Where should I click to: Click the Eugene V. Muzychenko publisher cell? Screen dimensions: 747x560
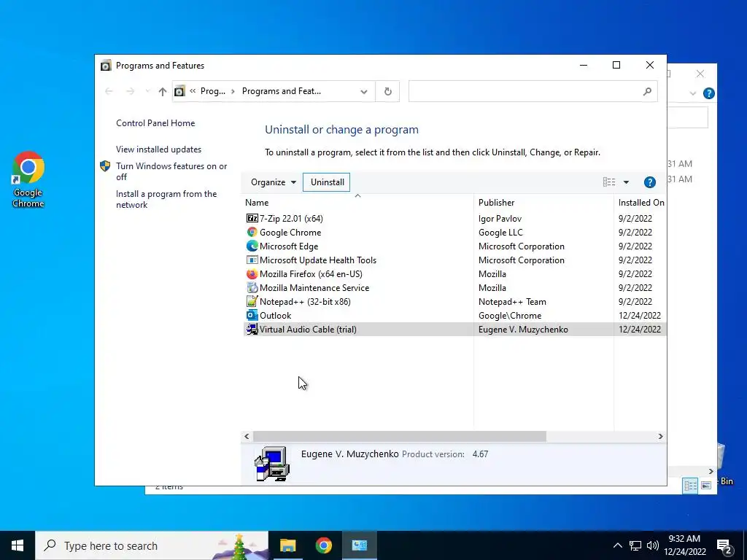pos(523,329)
